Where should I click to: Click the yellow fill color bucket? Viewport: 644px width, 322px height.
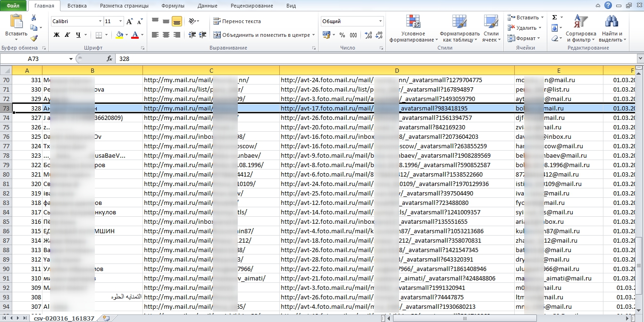119,35
